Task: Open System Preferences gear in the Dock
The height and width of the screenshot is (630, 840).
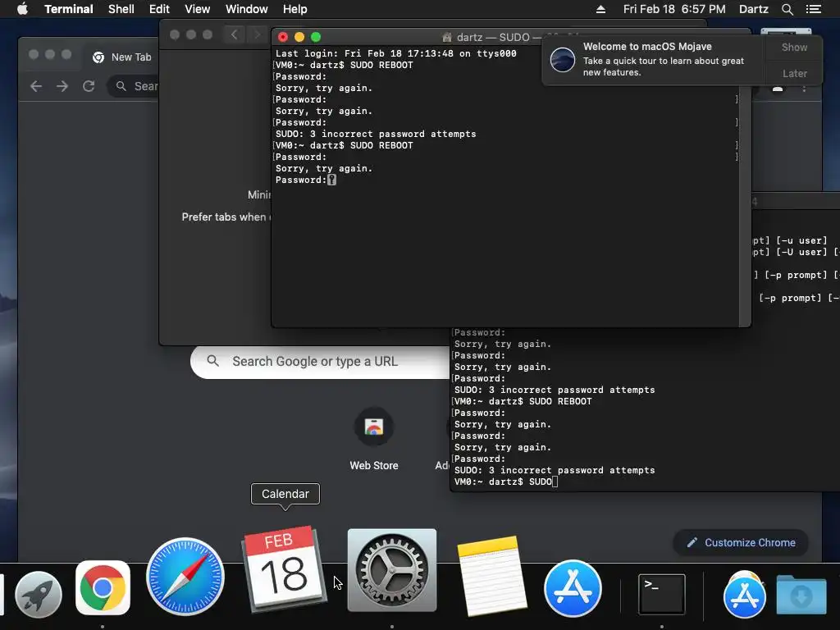Action: (x=392, y=570)
